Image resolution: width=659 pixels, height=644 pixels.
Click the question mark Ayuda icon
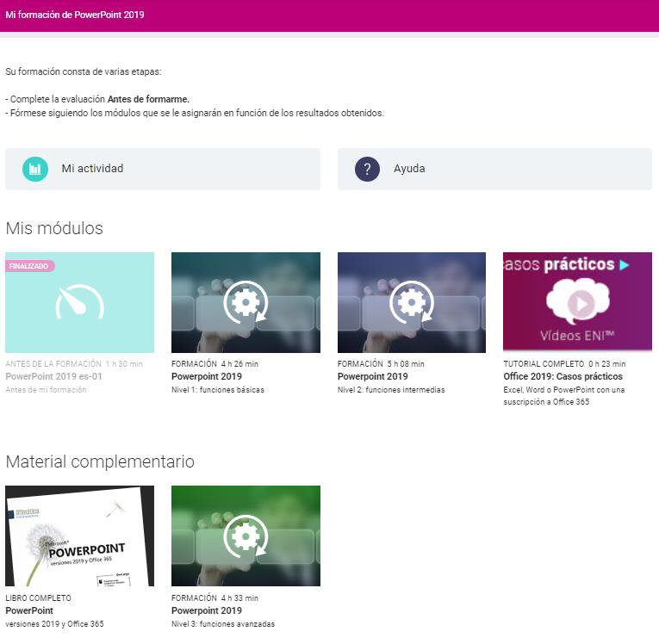point(367,169)
